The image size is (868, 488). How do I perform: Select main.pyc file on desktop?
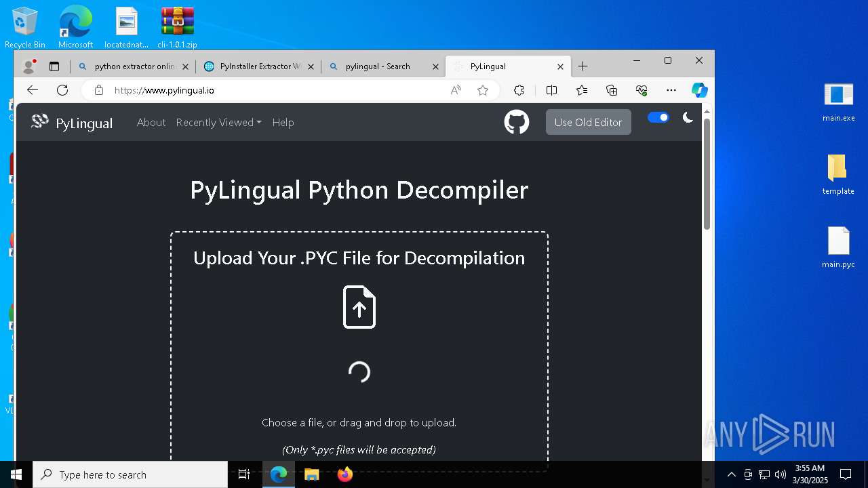(x=838, y=248)
